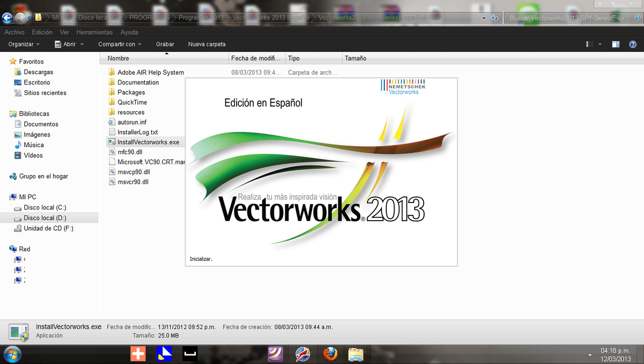644x364 pixels.
Task: Click the msvcp90.dll file icon
Action: click(x=112, y=172)
